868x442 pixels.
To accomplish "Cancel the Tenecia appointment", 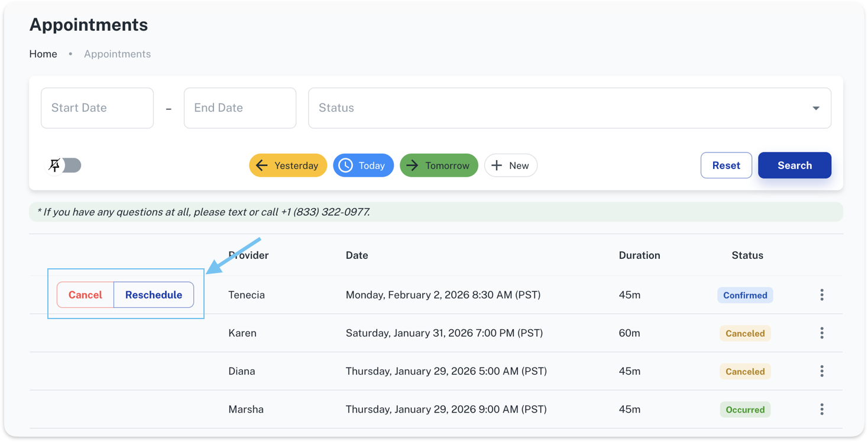I will point(85,295).
